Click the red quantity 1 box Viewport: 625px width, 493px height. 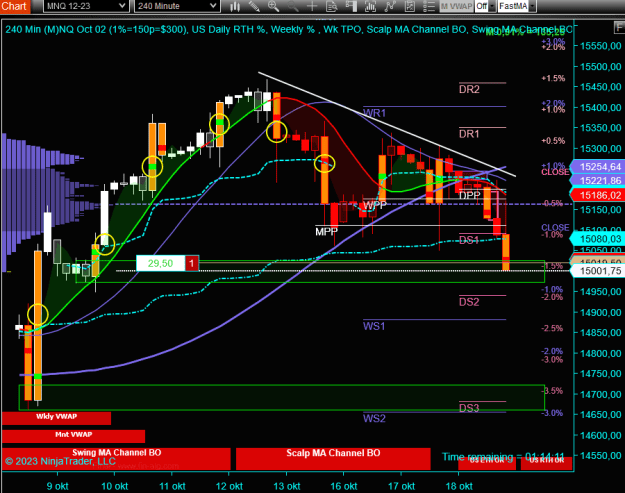click(x=192, y=263)
